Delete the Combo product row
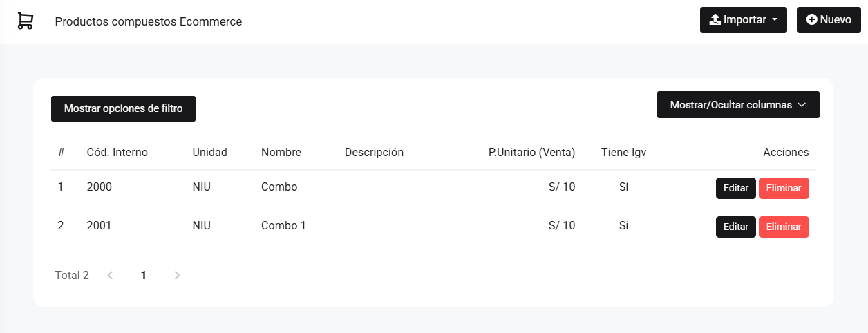This screenshot has height=333, width=868. click(x=784, y=188)
